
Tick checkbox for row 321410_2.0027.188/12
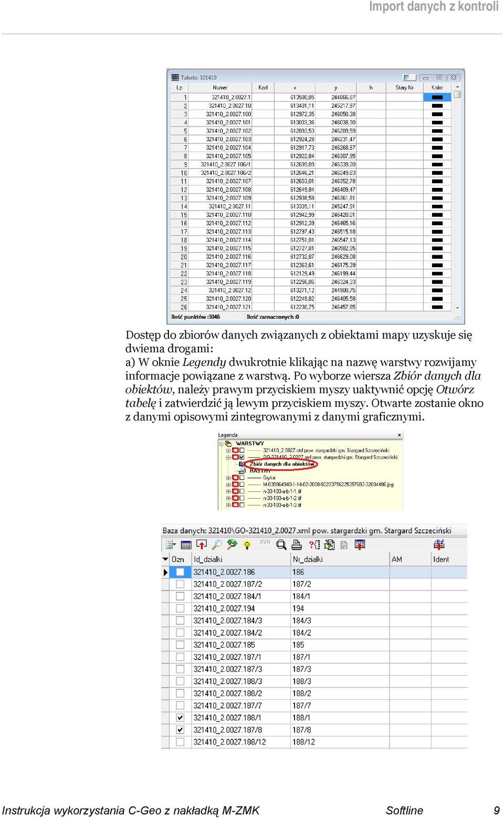pos(180,742)
